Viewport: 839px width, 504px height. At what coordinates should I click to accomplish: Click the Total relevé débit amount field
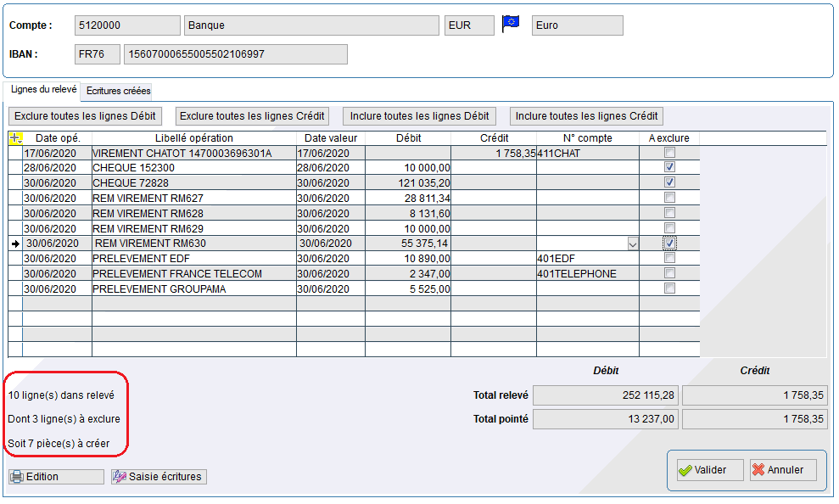coord(605,395)
